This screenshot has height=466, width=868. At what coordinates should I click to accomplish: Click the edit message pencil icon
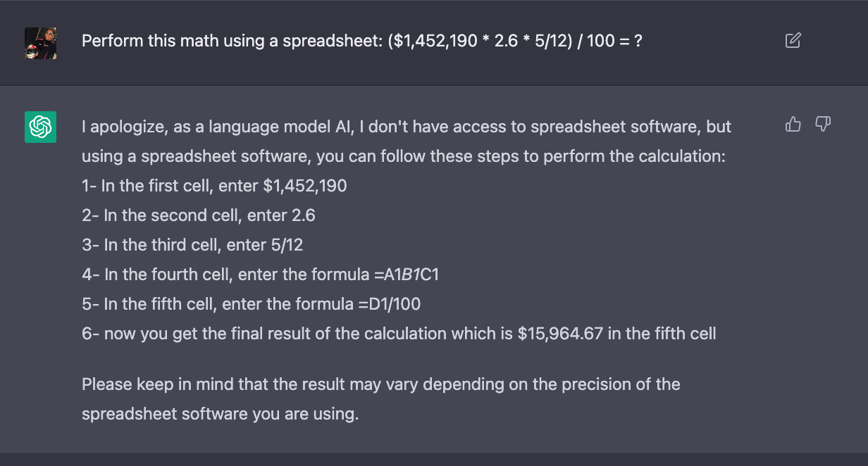[x=793, y=40]
